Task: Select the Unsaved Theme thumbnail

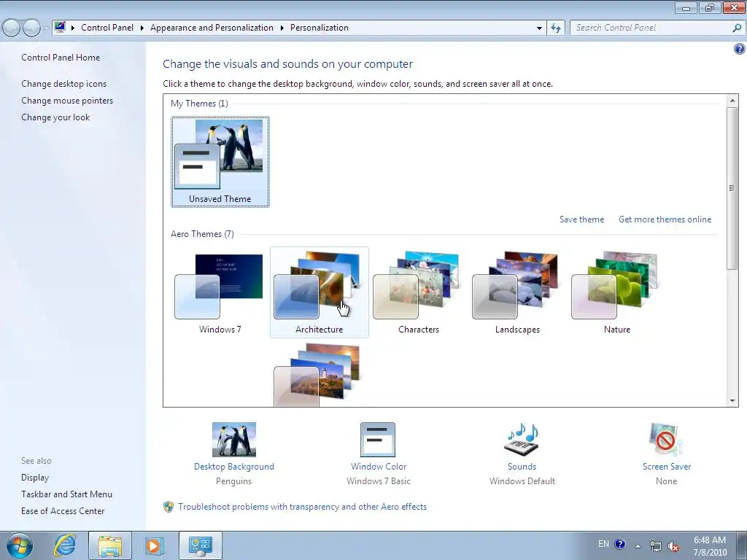Action: point(220,162)
